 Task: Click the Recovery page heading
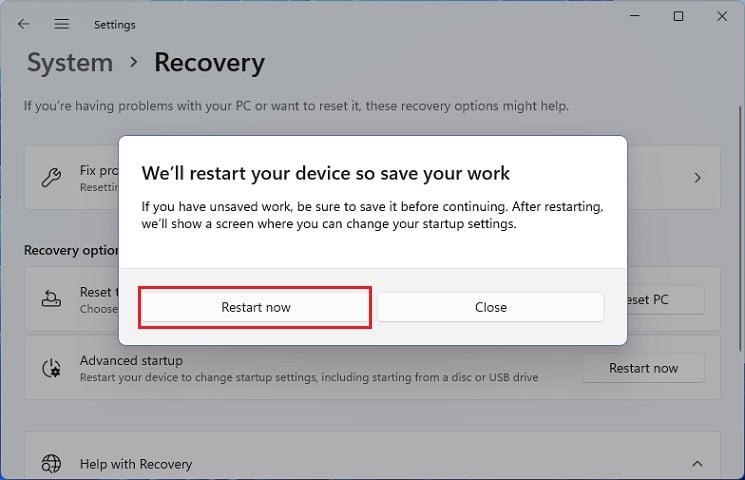209,63
